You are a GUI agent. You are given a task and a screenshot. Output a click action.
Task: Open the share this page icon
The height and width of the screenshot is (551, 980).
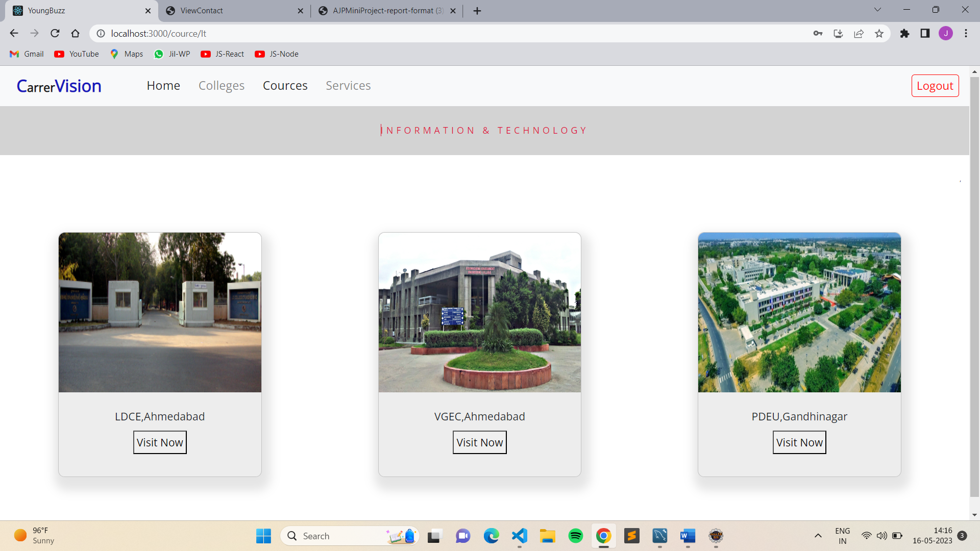click(859, 33)
